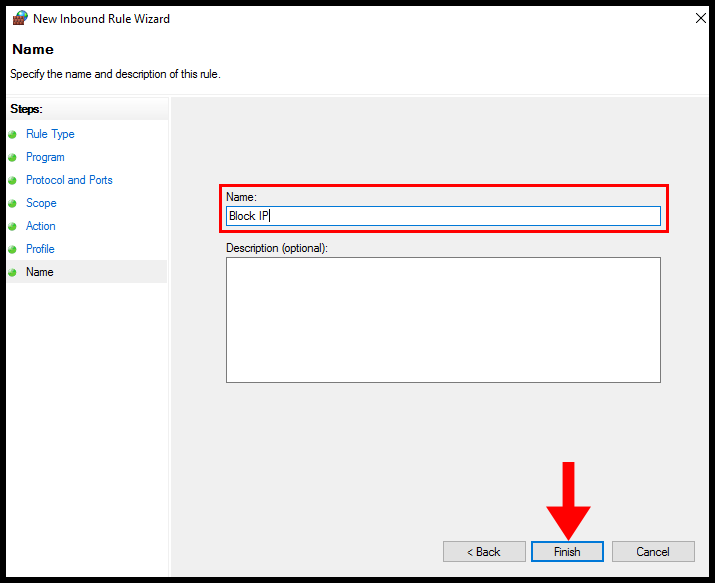Go back with the Back button
Image resolution: width=715 pixels, height=583 pixels.
(484, 552)
